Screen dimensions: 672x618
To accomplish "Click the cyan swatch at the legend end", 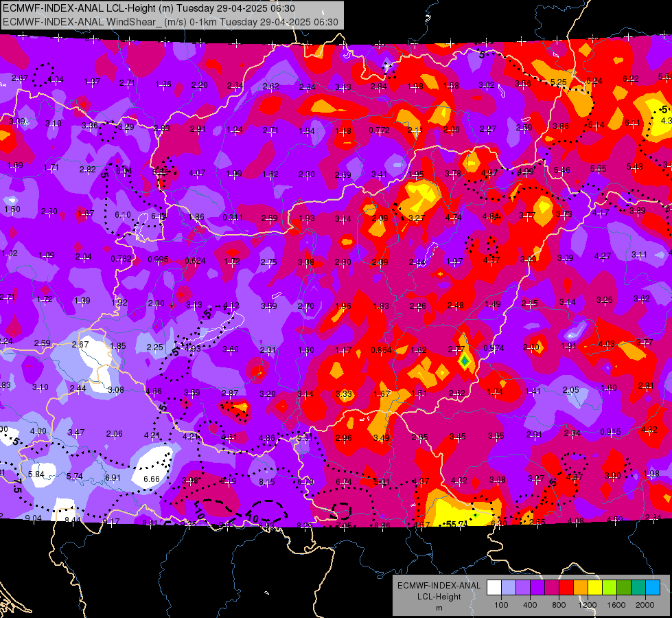I will point(653,587).
